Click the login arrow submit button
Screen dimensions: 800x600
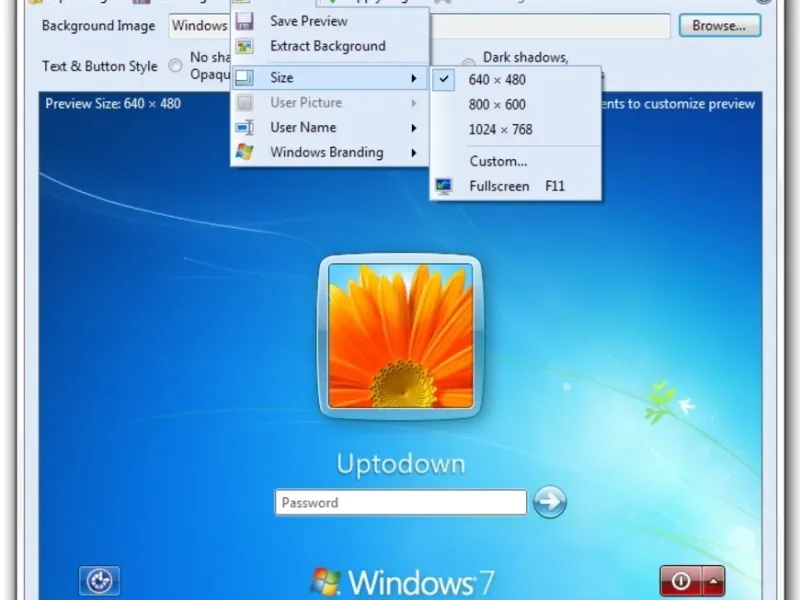click(549, 502)
